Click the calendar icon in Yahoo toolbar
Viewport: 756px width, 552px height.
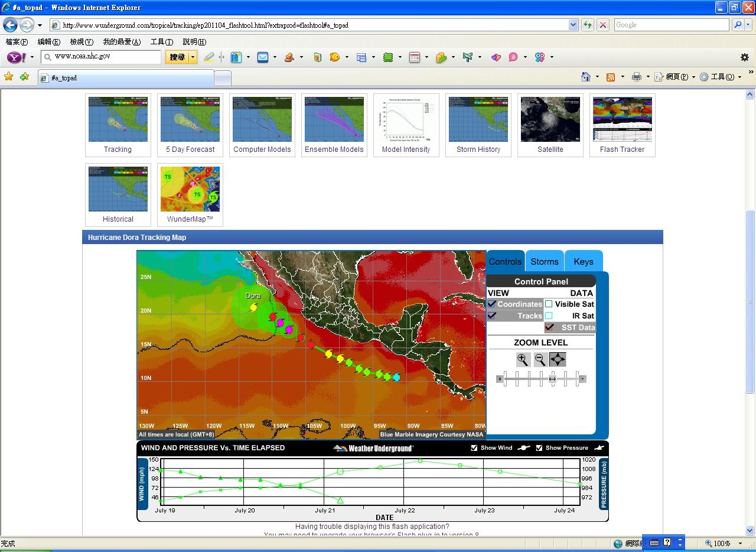tap(415, 57)
